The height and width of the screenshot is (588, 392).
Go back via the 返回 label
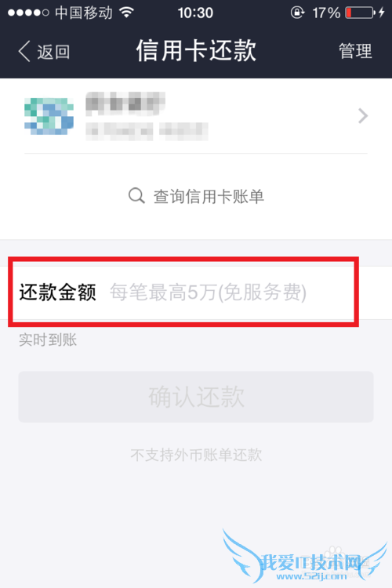point(53,52)
